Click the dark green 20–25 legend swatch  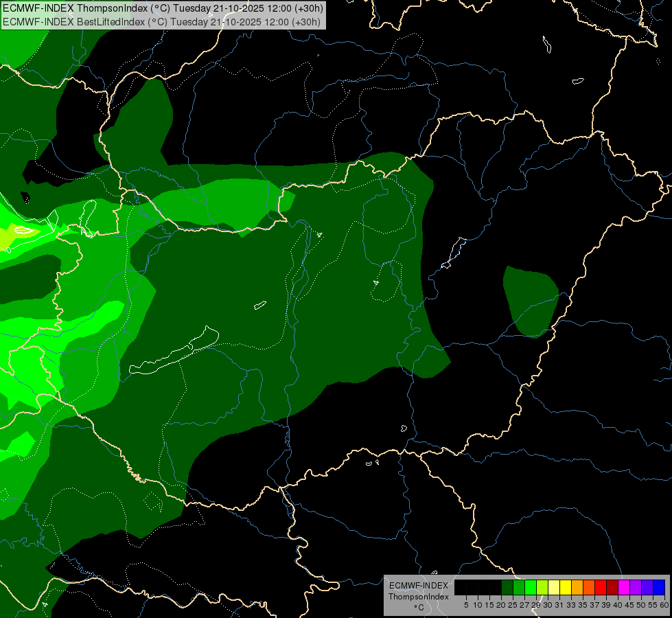(507, 587)
